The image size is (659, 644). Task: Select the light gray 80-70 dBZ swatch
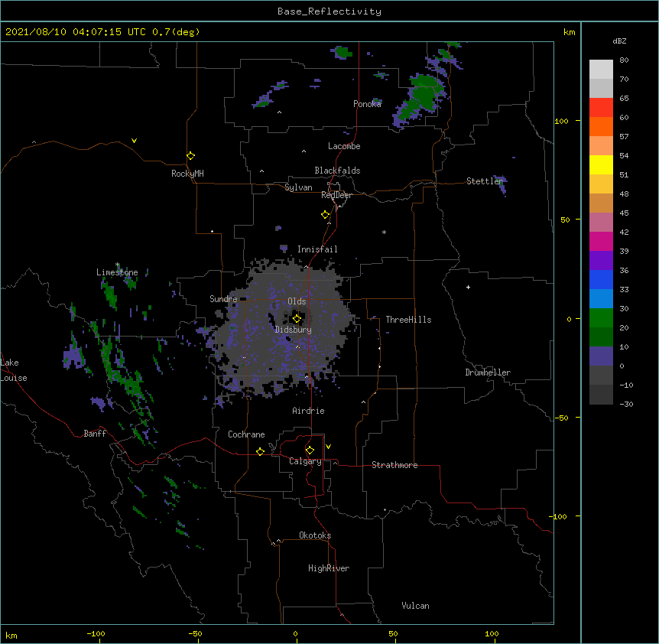point(601,70)
